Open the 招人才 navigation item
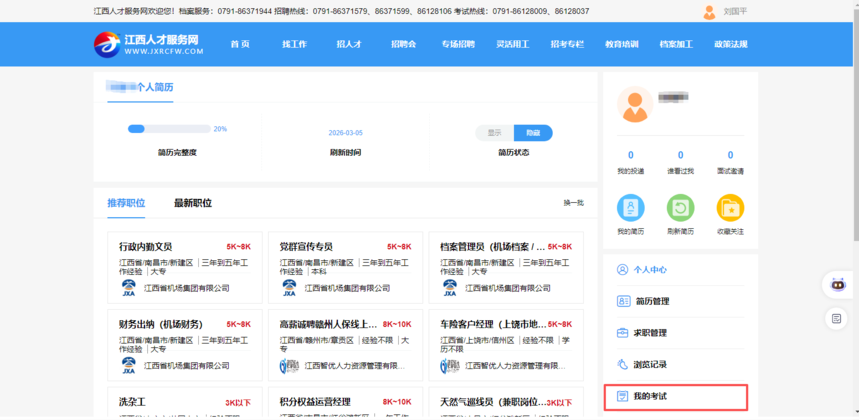Image resolution: width=859 pixels, height=420 pixels. point(349,44)
